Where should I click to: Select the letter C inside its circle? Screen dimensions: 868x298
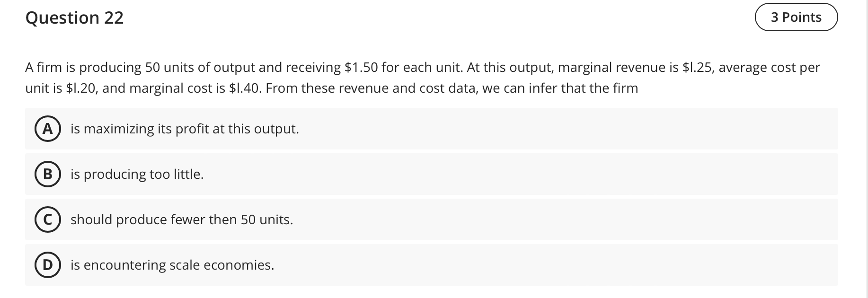click(x=48, y=219)
